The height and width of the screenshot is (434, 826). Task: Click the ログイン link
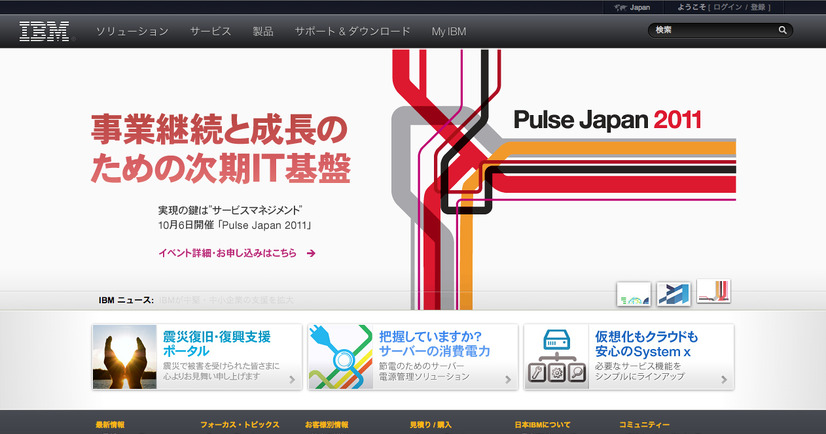coord(727,7)
